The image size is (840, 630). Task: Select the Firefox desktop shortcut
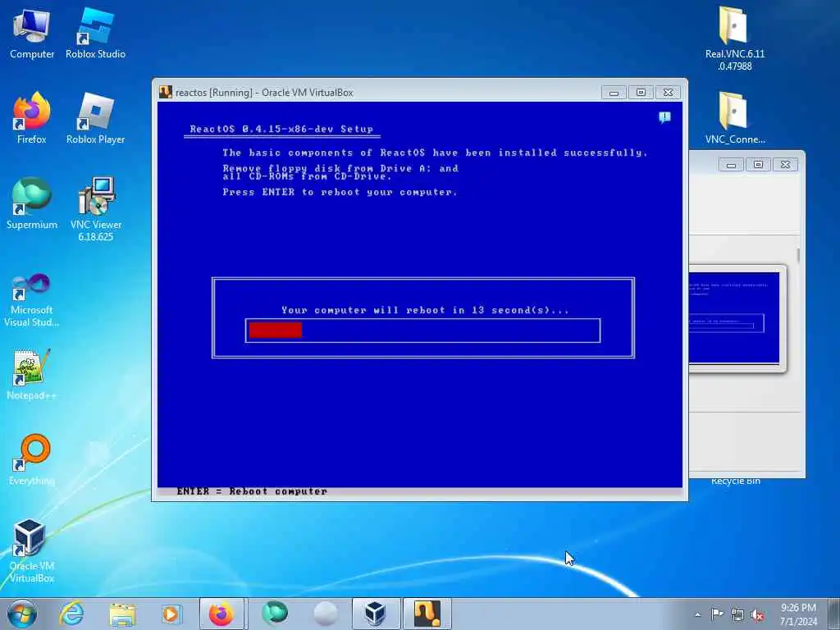32,118
